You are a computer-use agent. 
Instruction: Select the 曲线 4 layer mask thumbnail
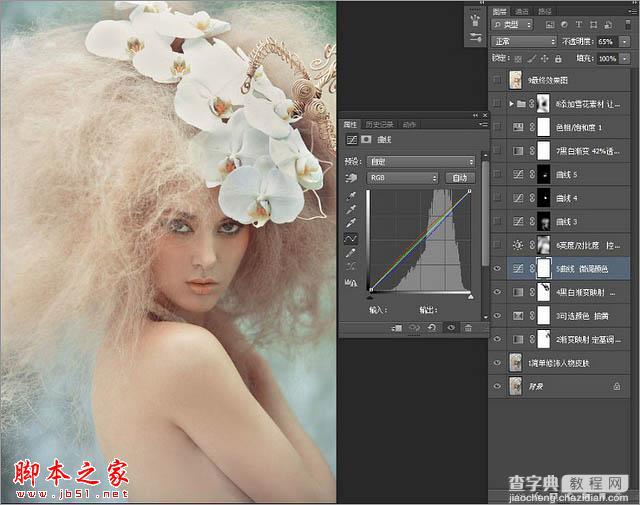[544, 198]
